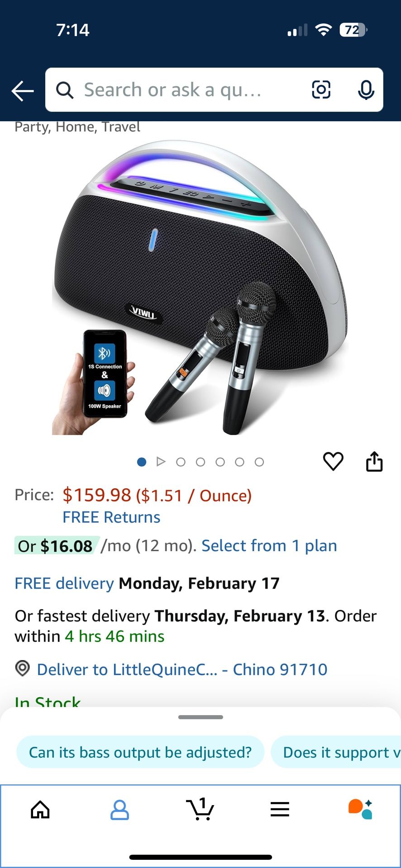Tap the FREE Returns link

coord(111,517)
